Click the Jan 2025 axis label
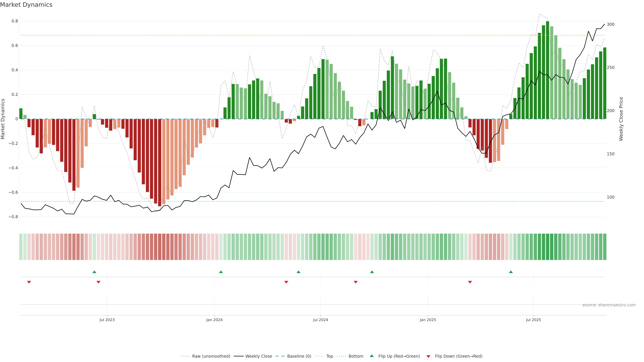Viewport: 644px width, 362px height. [428, 320]
